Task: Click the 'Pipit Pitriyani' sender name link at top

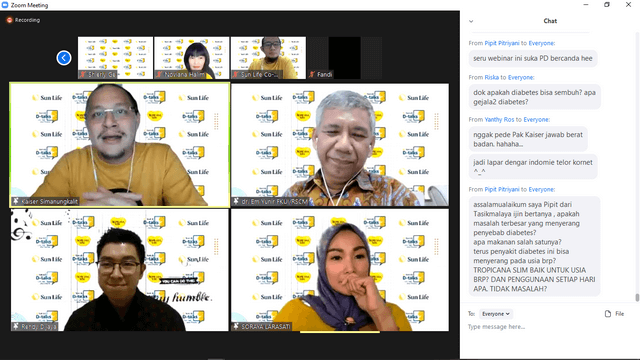Action: pyautogui.click(x=502, y=43)
